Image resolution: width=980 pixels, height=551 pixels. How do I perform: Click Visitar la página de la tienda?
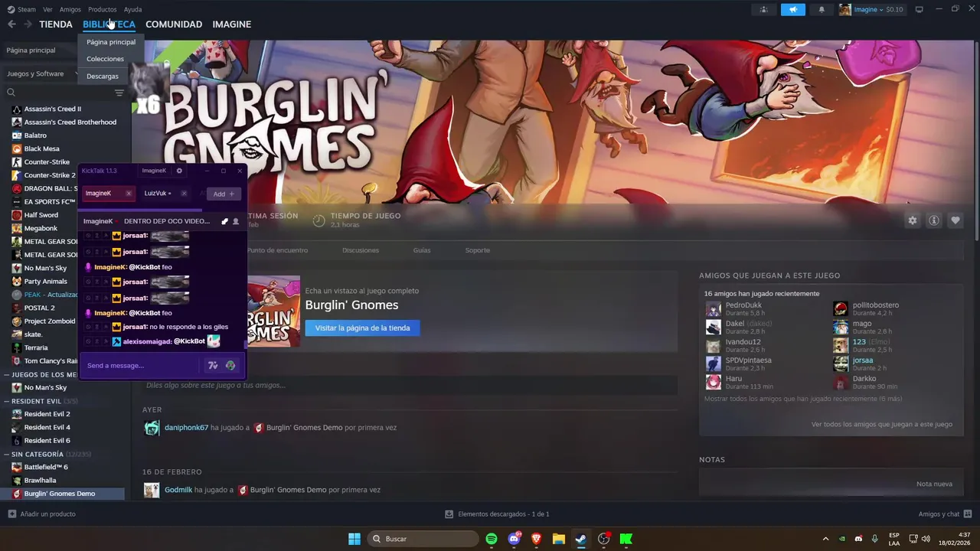click(362, 328)
